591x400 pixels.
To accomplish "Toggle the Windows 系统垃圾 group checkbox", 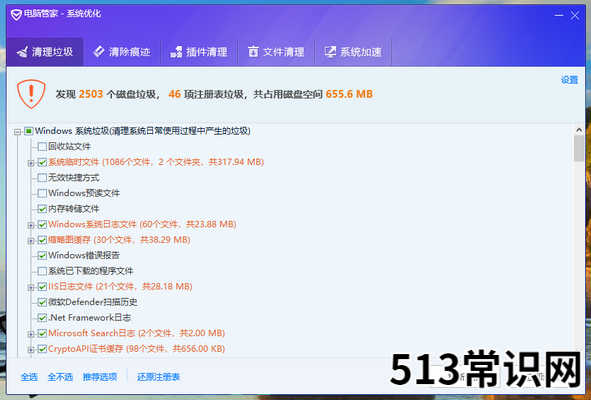I will tap(29, 131).
